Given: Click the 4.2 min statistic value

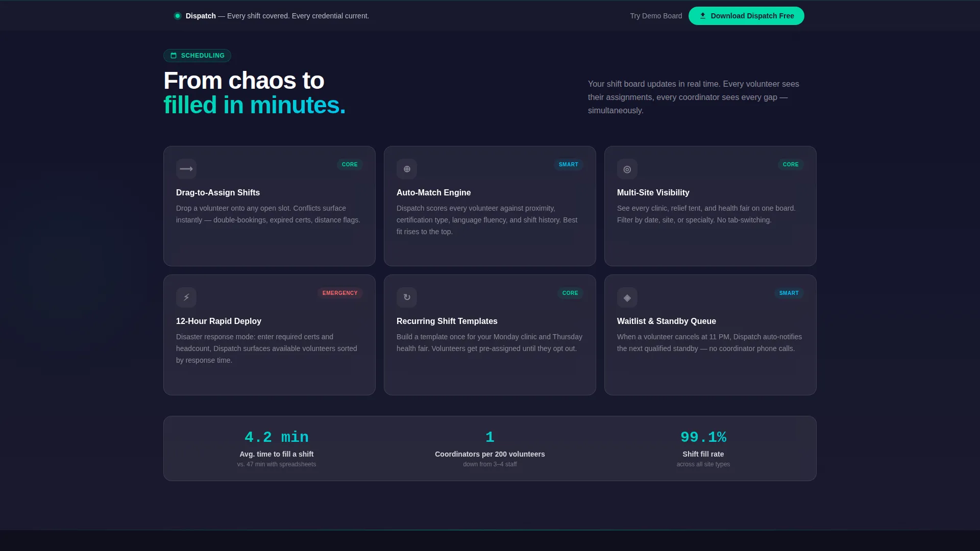Looking at the screenshot, I should point(277,437).
